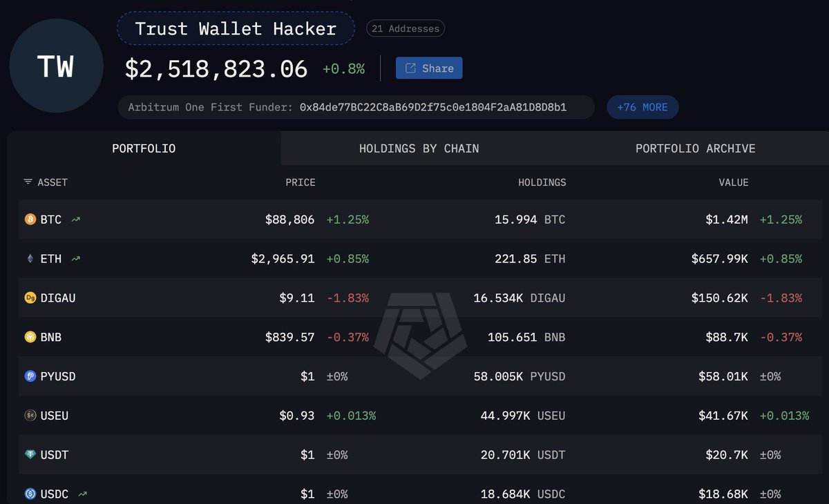
Task: Click the BTC coin icon
Action: [x=30, y=220]
